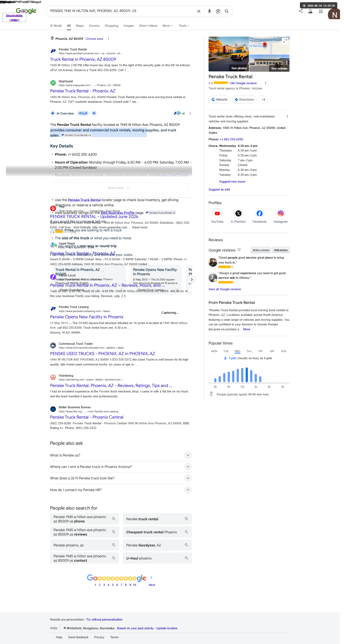
Task: Open 'Penske Opens New Facility in Phoenix' result
Action: pyautogui.click(x=87, y=317)
